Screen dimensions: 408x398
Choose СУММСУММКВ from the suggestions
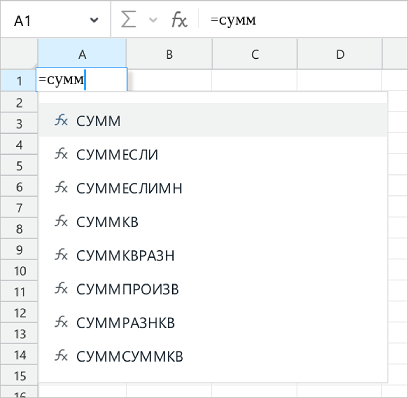coord(213,356)
